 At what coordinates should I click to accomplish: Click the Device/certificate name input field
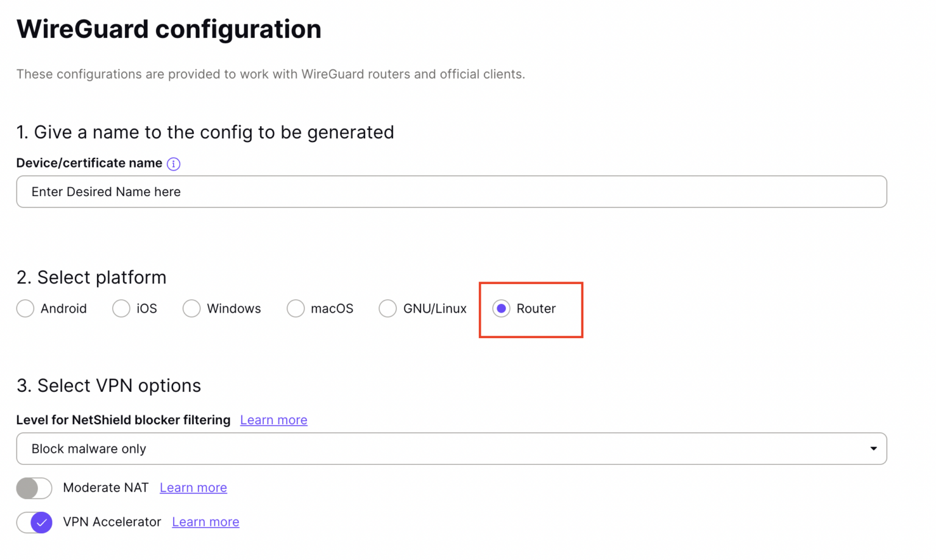451,191
